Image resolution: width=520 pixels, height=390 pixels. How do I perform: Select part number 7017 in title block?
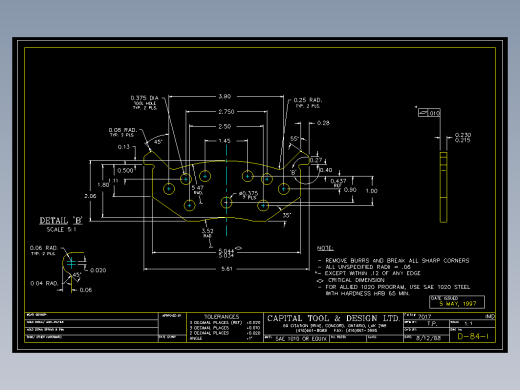click(x=424, y=316)
